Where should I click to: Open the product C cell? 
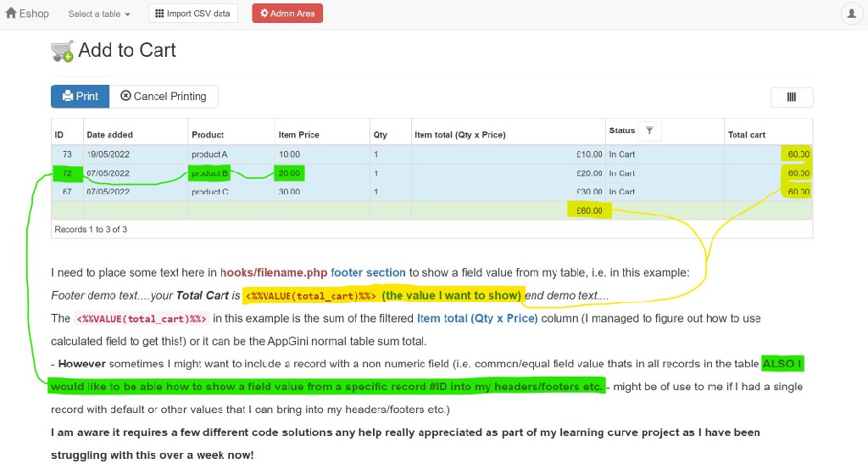[210, 192]
